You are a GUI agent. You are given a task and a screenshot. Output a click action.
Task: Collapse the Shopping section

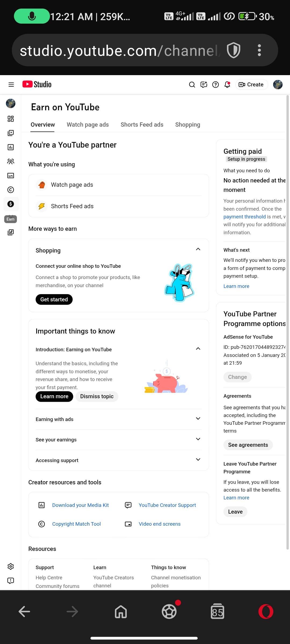click(x=198, y=249)
